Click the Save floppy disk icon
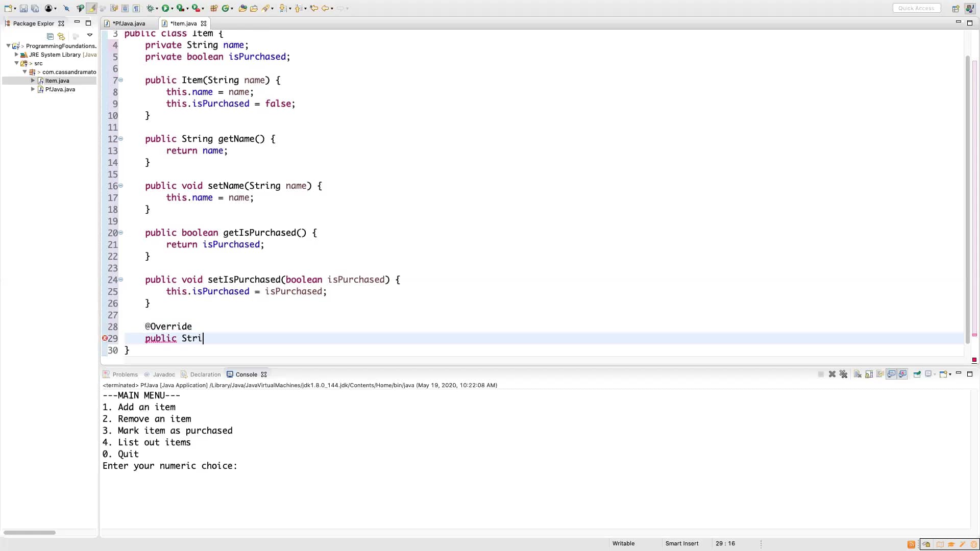This screenshot has height=551, width=980. point(23,8)
